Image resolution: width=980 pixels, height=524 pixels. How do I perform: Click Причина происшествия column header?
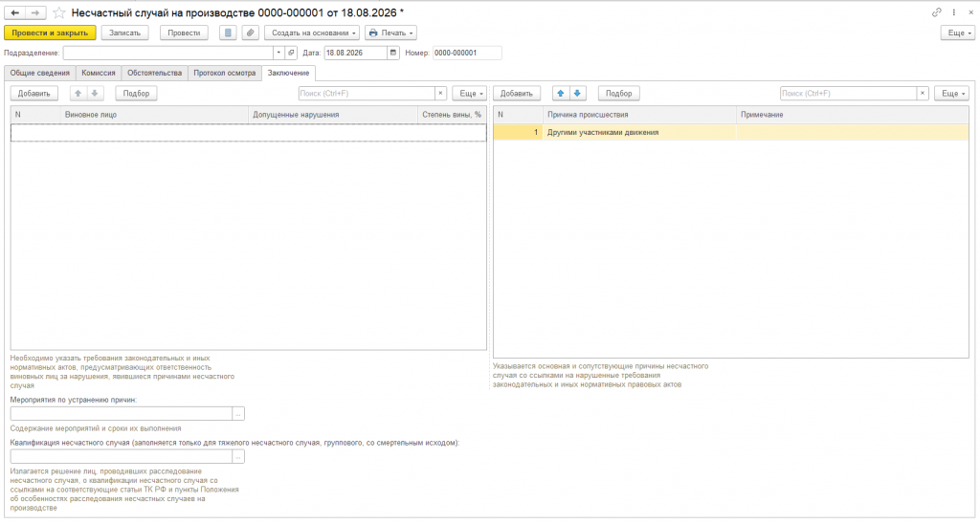(639, 115)
